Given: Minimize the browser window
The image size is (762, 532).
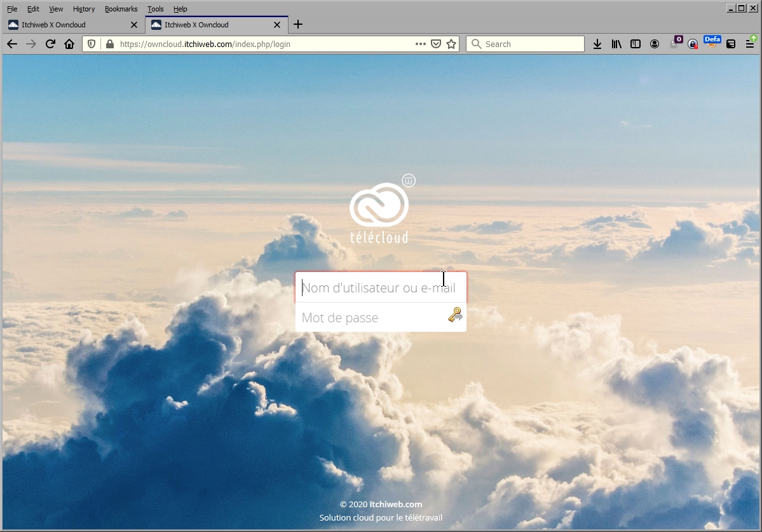Looking at the screenshot, I should click(x=731, y=8).
